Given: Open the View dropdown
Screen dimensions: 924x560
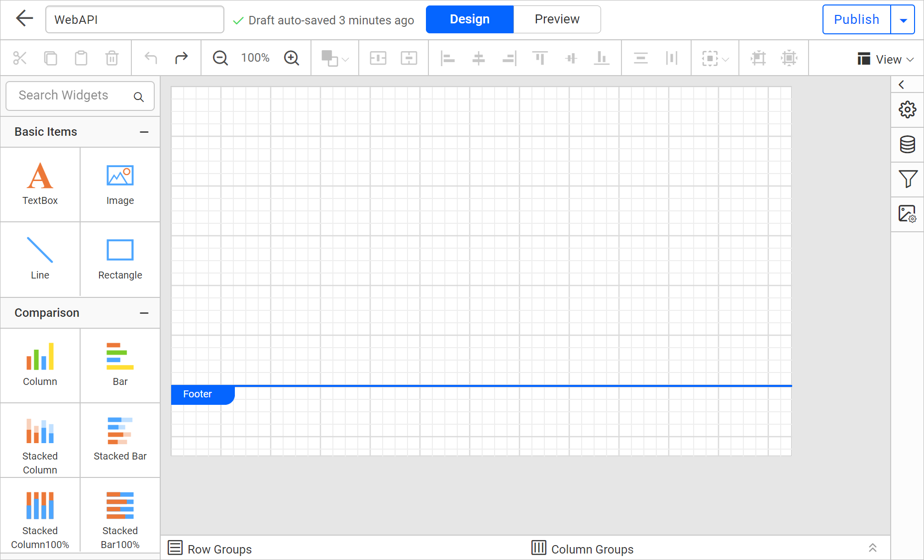Looking at the screenshot, I should click(x=886, y=59).
